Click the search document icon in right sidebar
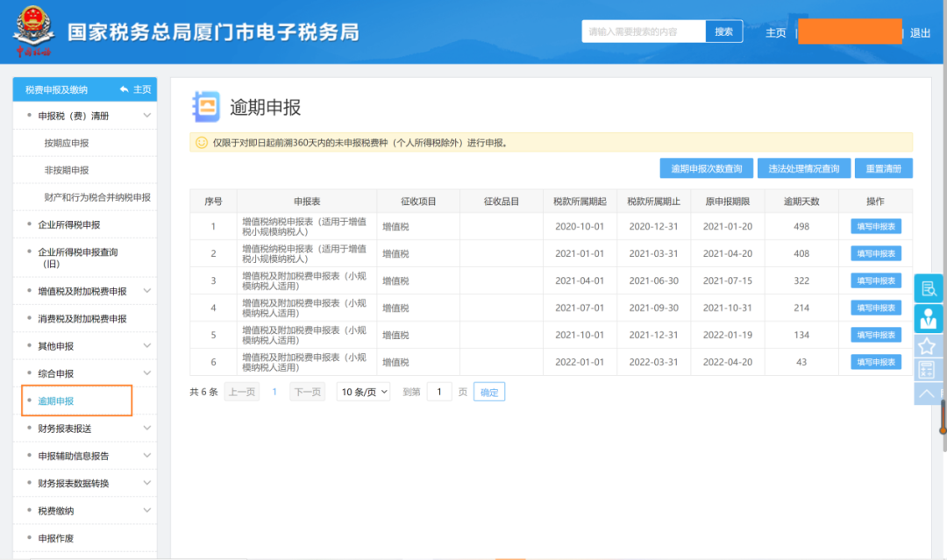Screen dimensions: 947x560 [x=929, y=288]
